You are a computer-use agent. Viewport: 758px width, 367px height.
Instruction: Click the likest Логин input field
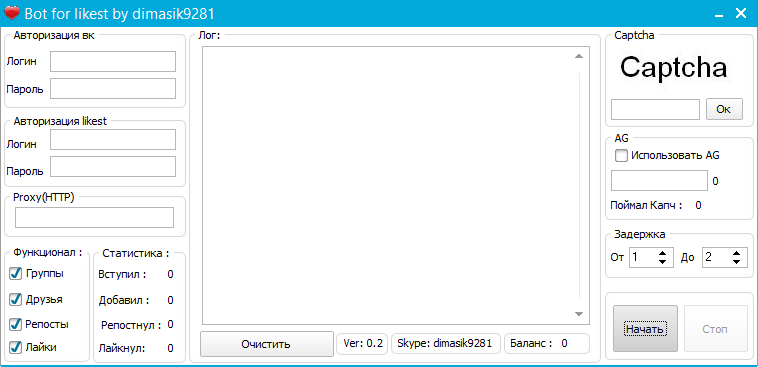coord(113,140)
